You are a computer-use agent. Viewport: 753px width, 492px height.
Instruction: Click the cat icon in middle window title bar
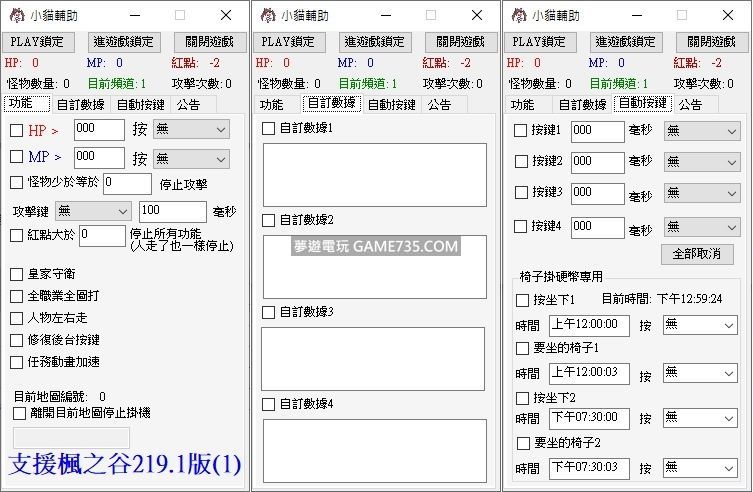click(x=268, y=15)
